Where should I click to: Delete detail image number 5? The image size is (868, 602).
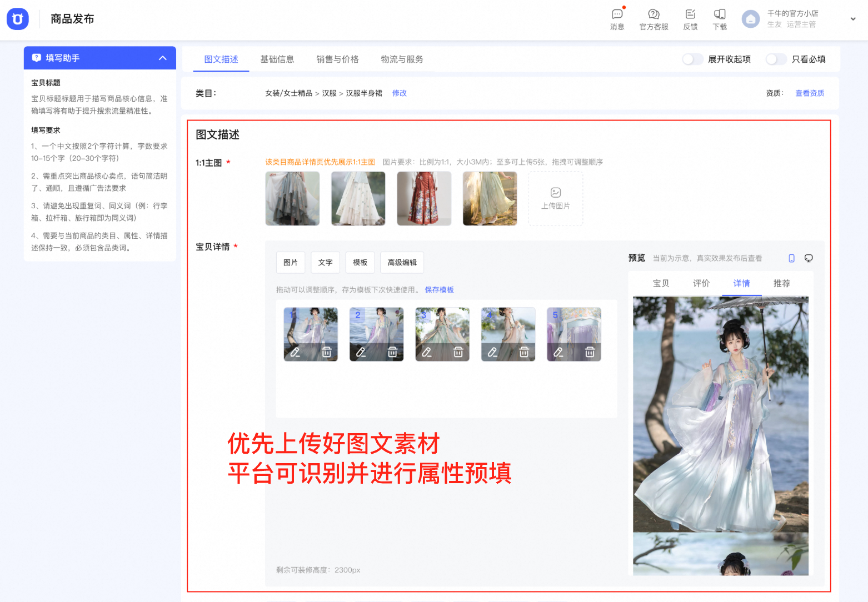[590, 352]
